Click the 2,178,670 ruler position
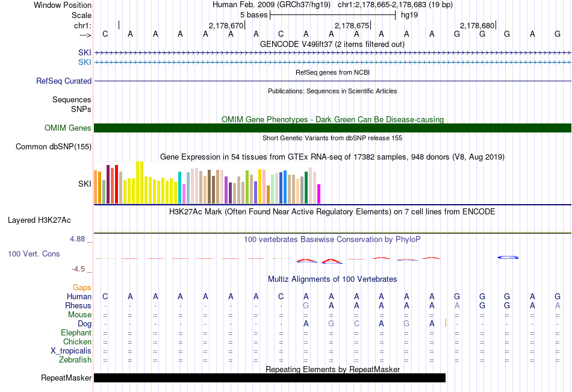Screen dimensions: 572x392 226,25
